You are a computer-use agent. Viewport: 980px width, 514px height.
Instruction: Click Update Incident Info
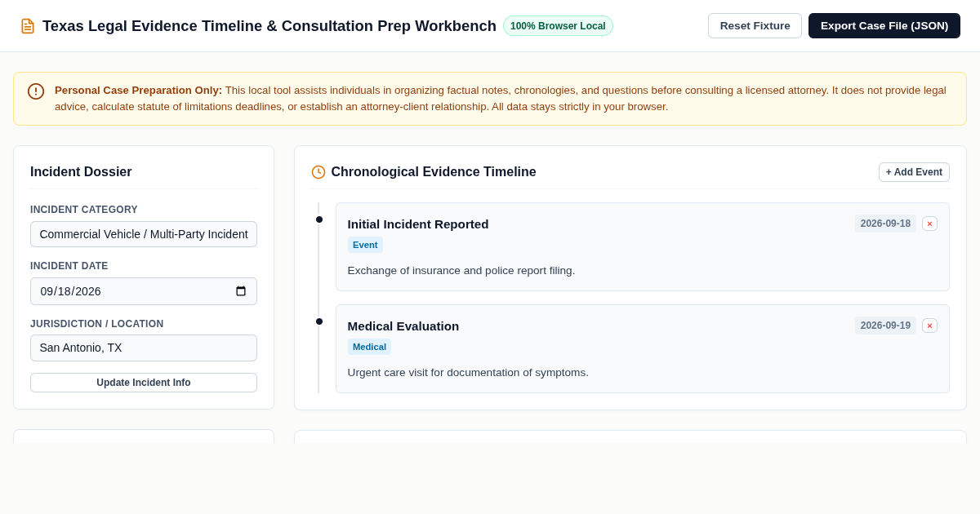pos(144,383)
